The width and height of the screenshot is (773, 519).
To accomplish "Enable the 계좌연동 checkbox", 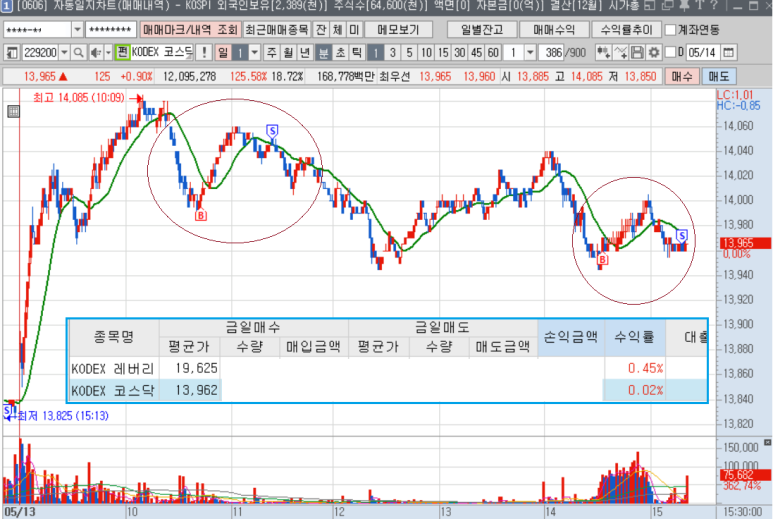I will click(x=671, y=29).
